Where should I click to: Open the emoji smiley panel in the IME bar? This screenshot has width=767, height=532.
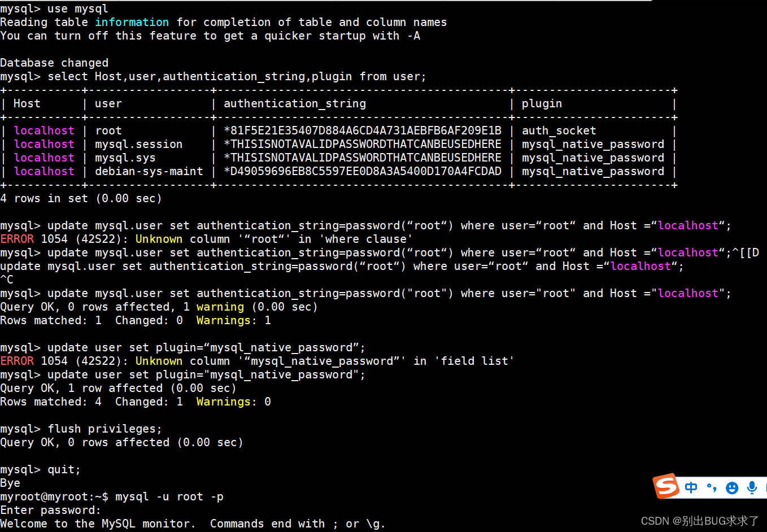(x=732, y=488)
